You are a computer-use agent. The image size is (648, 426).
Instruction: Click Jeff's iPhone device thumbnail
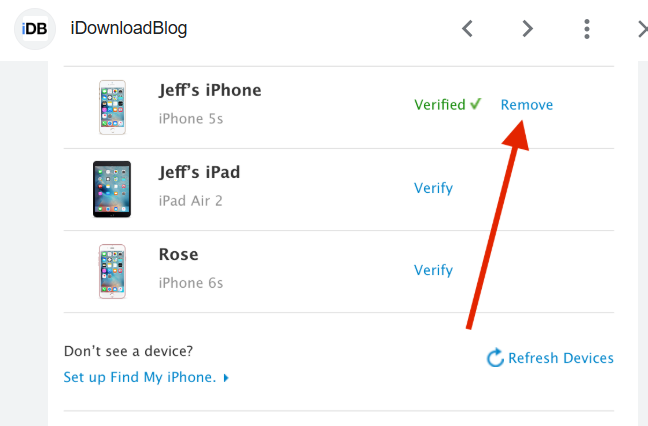coord(113,107)
